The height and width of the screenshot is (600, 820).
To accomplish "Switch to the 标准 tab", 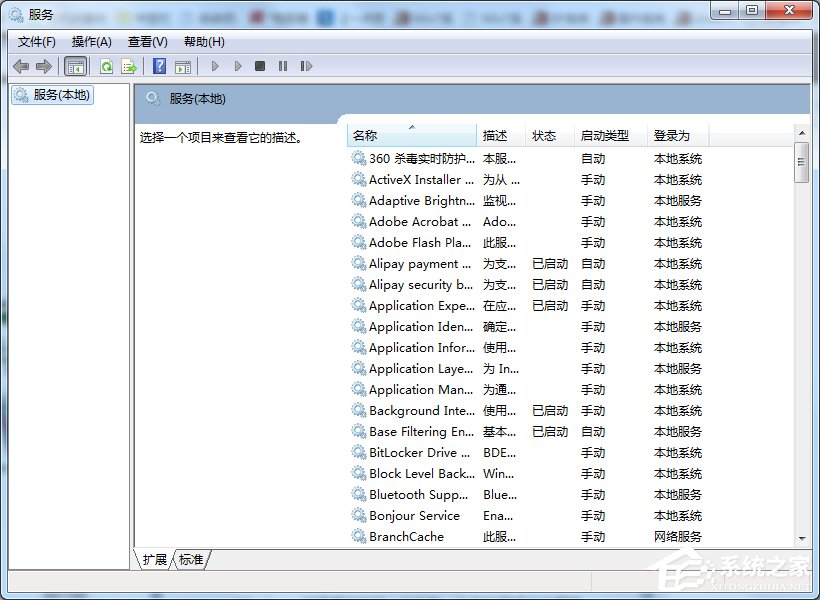I will (x=191, y=560).
